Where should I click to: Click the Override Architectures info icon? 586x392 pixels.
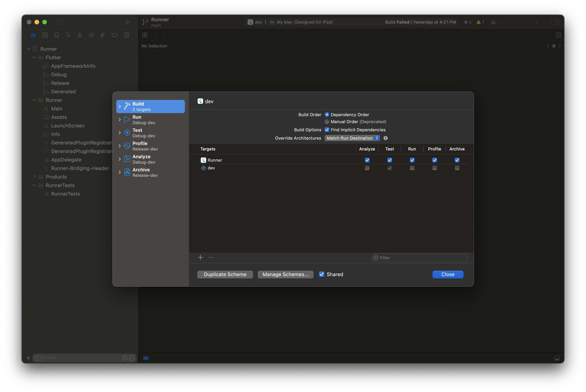click(385, 138)
